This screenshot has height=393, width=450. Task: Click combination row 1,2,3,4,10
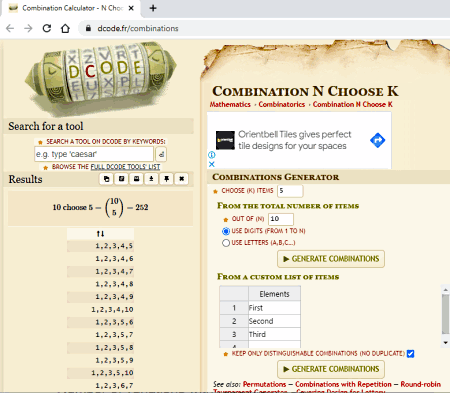point(100,310)
